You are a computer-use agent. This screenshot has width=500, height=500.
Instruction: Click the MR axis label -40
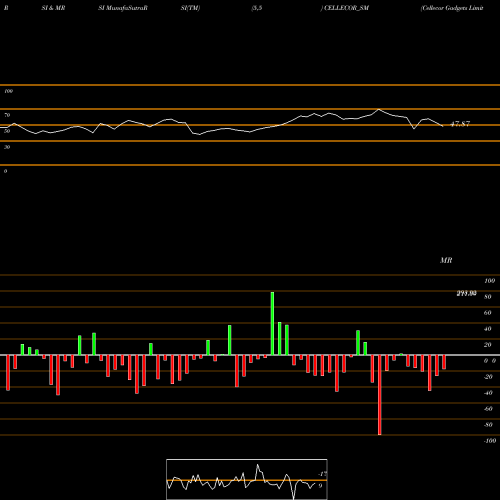[x=488, y=393]
